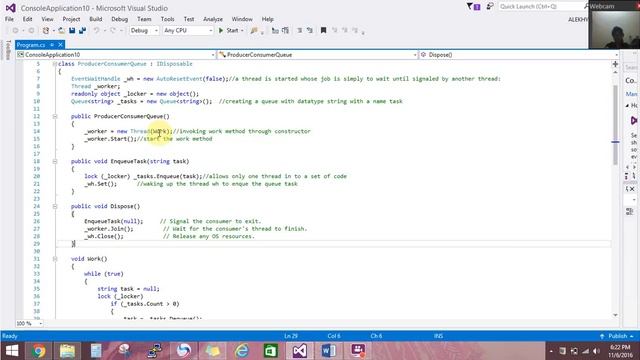640x360 pixels.
Task: Click the Comment out selected lines icon
Action: [300, 31]
